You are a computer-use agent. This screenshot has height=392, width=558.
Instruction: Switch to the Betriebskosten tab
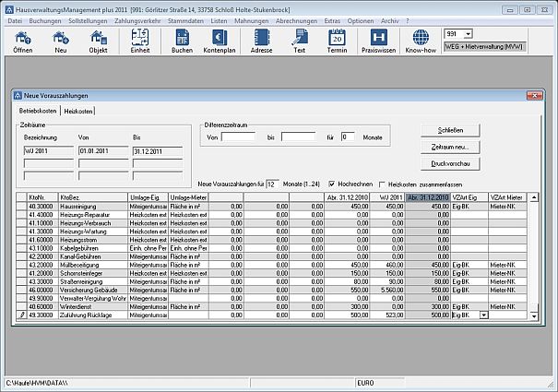click(38, 111)
